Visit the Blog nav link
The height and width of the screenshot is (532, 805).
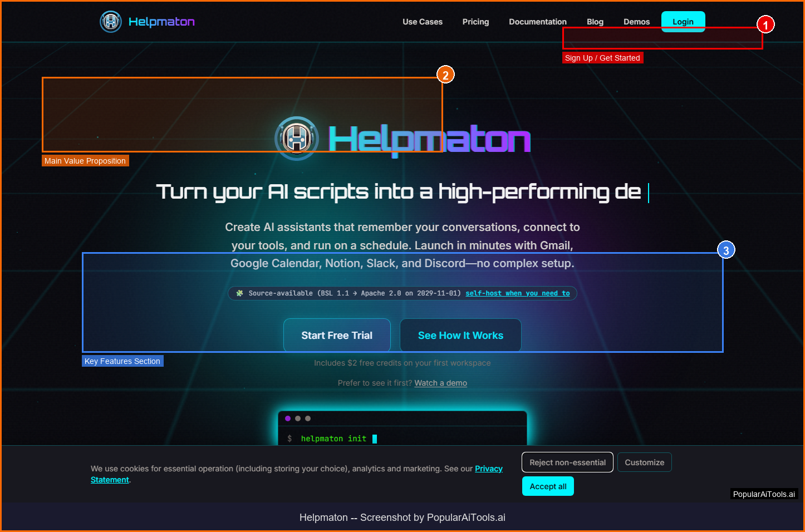(x=595, y=22)
